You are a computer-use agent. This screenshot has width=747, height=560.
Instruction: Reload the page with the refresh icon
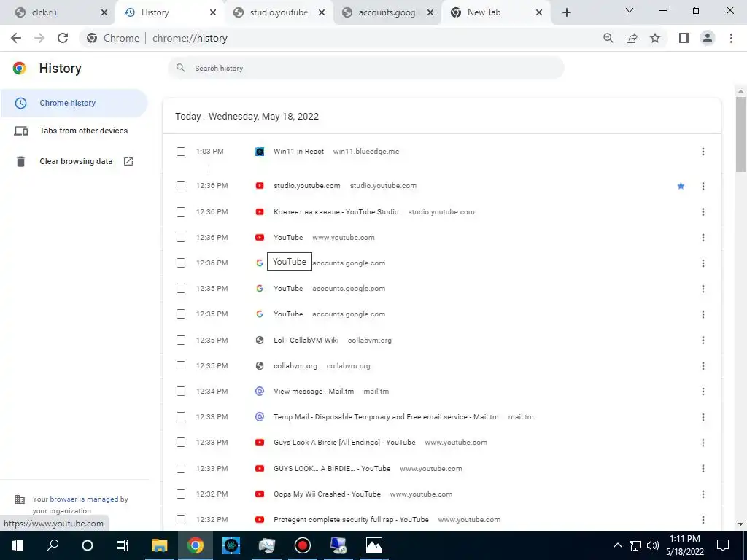63,38
